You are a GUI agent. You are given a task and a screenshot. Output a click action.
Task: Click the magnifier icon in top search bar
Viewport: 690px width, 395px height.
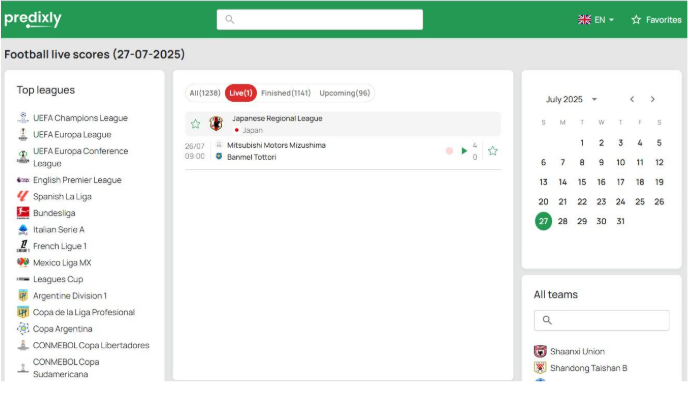click(x=230, y=19)
